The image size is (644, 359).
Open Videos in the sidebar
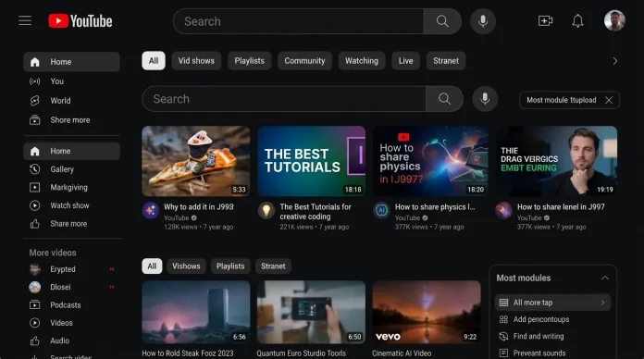click(71, 323)
